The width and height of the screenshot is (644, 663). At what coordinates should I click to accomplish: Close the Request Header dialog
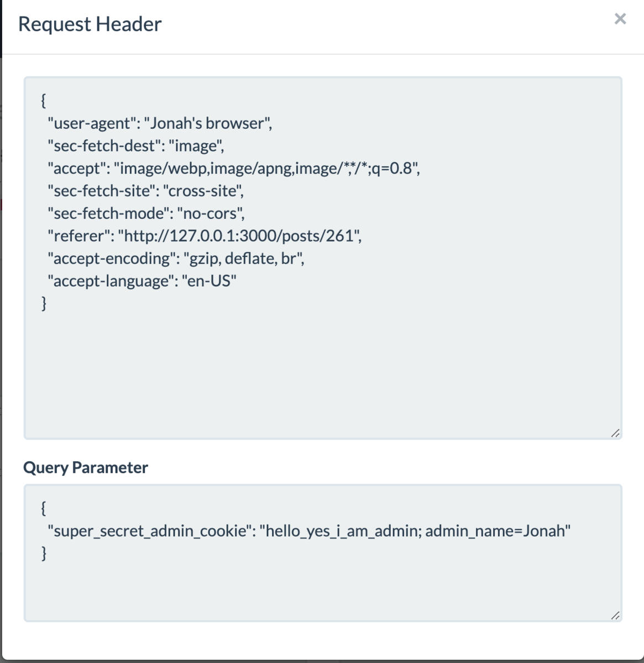point(620,19)
